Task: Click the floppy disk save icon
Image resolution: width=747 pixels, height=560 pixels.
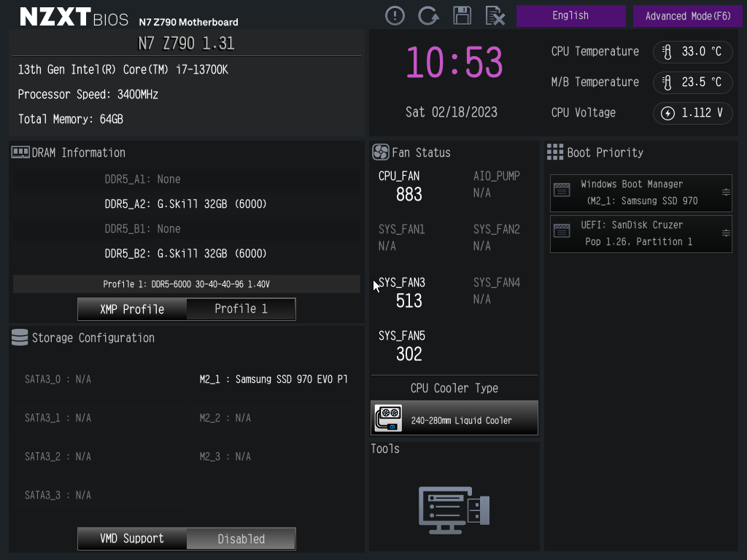Action: [x=462, y=15]
